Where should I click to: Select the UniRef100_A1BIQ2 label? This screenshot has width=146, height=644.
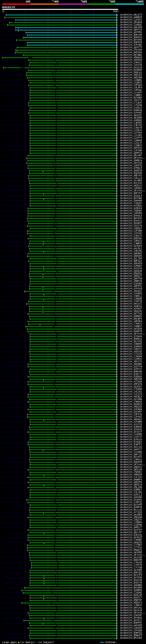tap(131, 351)
